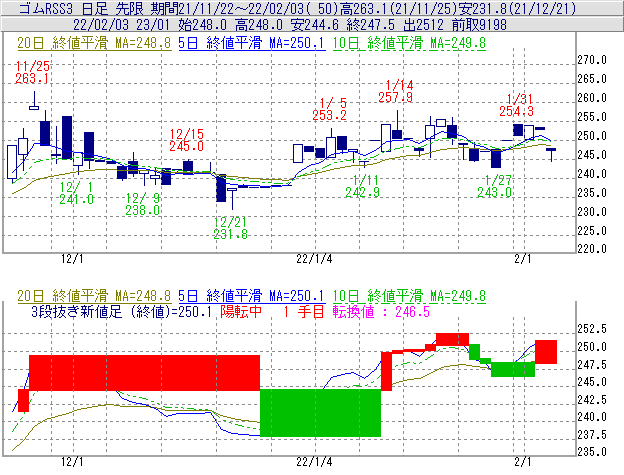Click the 3段抜き新値足 (終値)=250.1 label
624x475 pixels.
121,311
